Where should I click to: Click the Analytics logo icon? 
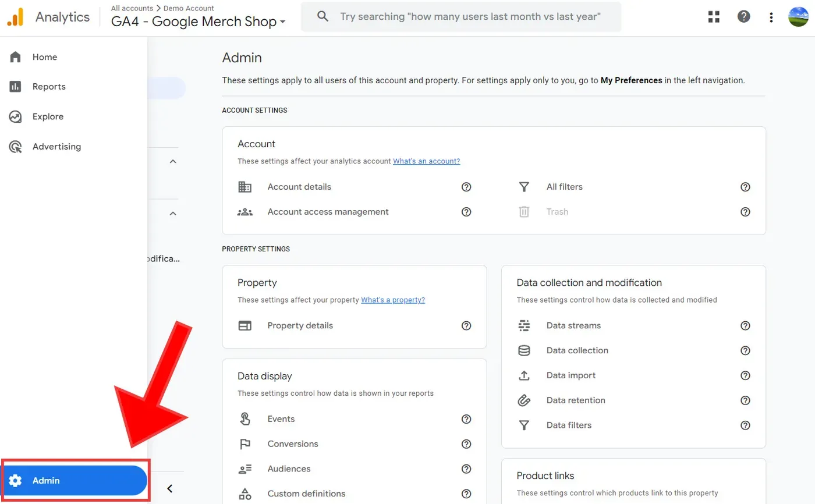pyautogui.click(x=15, y=17)
